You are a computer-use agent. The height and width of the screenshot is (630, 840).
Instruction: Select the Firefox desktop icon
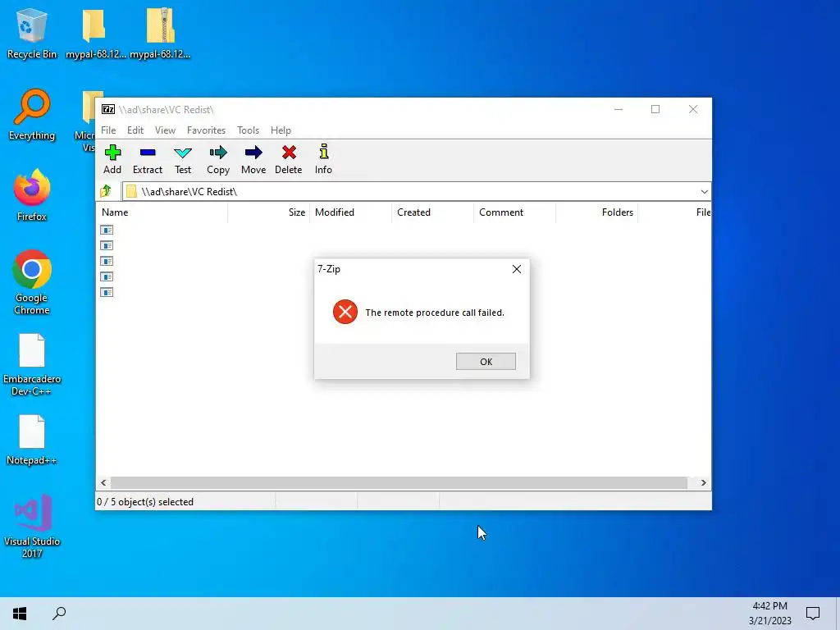coord(32,195)
